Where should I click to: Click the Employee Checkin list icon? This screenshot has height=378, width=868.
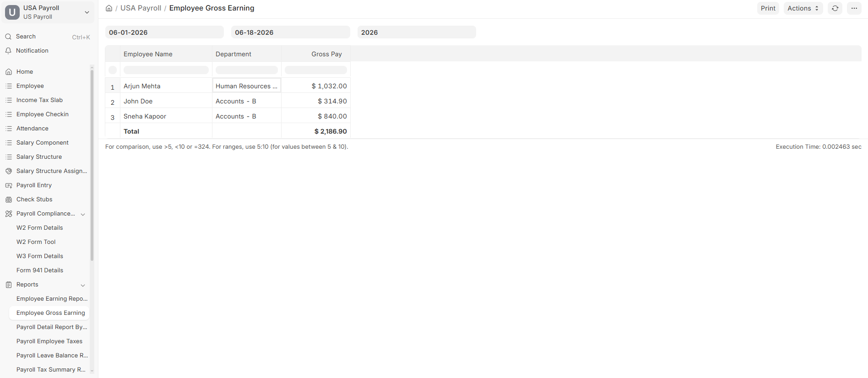click(9, 114)
